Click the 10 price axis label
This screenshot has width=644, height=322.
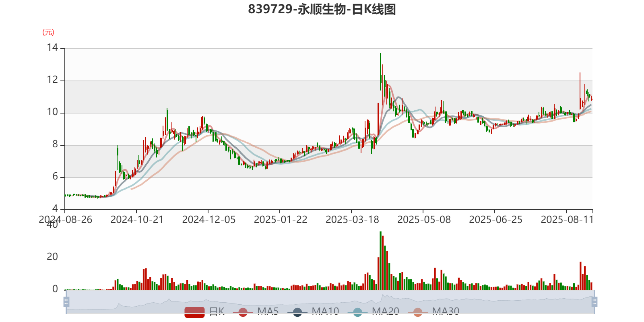point(52,112)
